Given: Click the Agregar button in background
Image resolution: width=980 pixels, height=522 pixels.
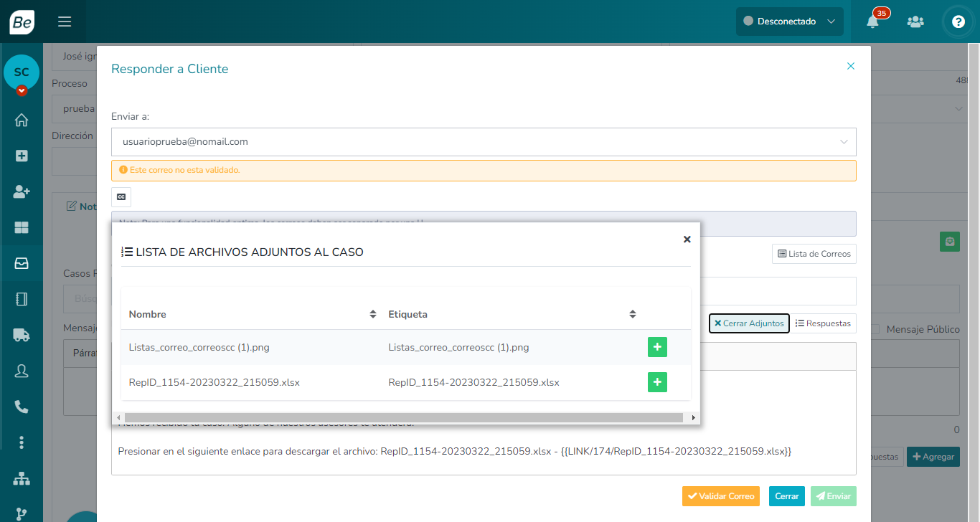Looking at the screenshot, I should 933,457.
